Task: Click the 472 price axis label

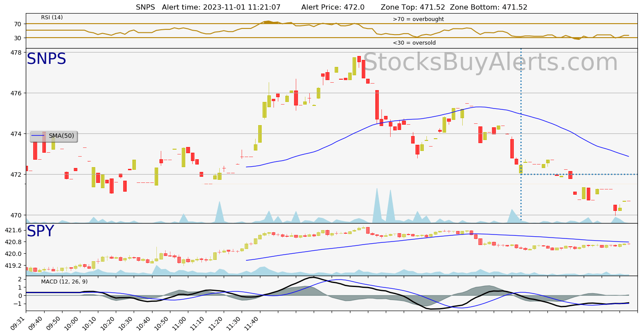Action: 17,175
